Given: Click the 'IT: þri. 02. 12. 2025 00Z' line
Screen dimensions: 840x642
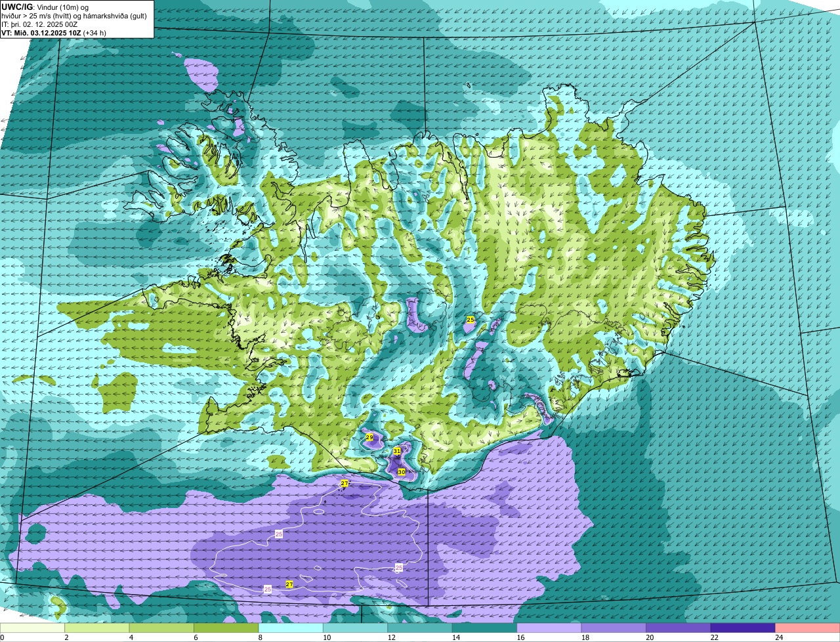Looking at the screenshot, I should (39, 24).
